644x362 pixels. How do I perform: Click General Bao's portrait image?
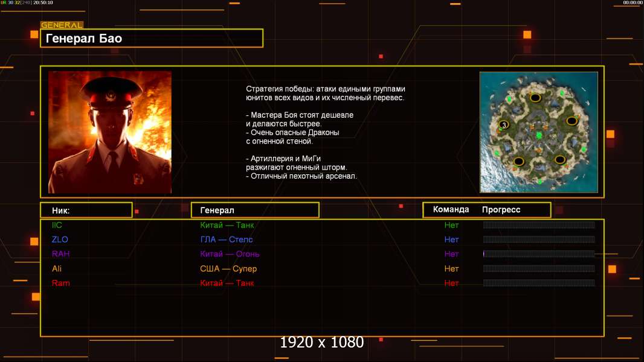110,132
